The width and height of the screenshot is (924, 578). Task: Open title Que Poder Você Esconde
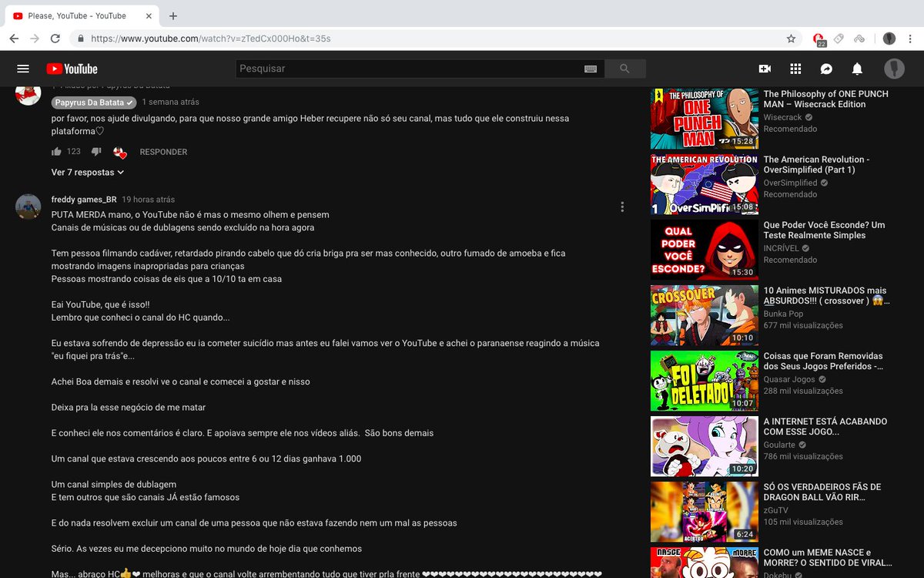click(x=824, y=230)
